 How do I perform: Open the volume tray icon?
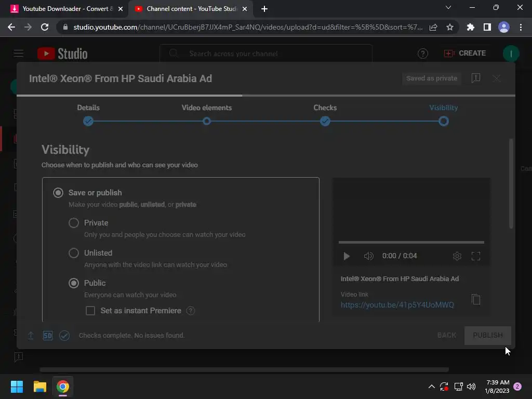[x=471, y=387]
